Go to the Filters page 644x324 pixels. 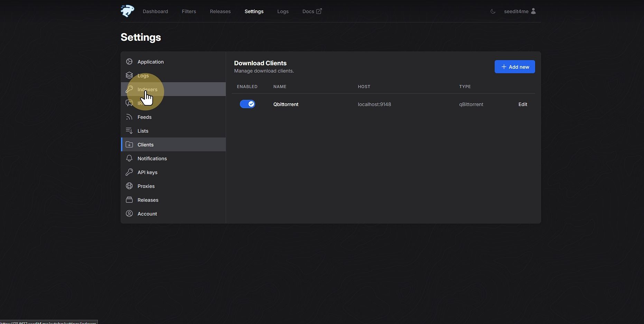189,11
